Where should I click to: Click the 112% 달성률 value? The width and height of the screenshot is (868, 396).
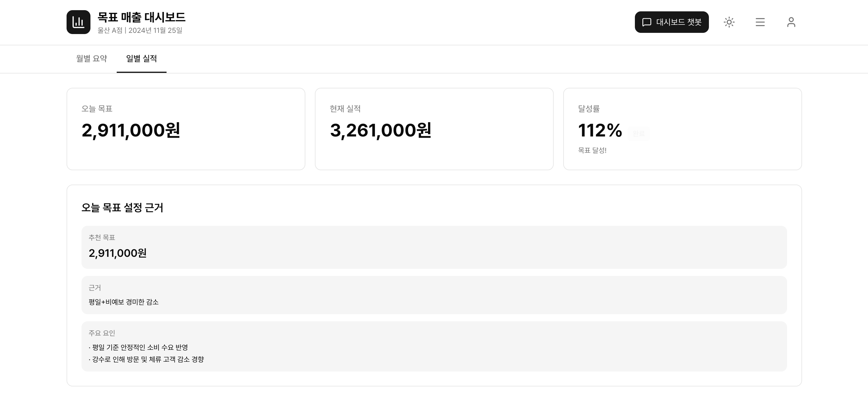tap(600, 131)
